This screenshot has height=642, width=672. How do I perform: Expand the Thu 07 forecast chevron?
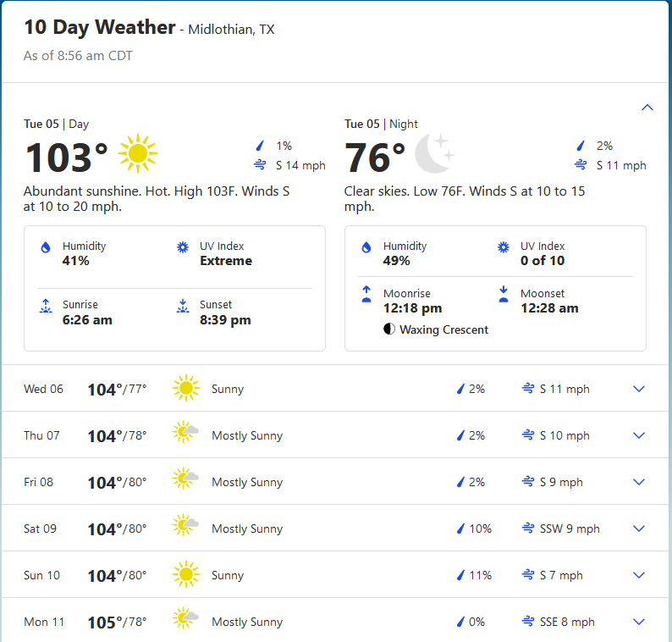coord(639,435)
